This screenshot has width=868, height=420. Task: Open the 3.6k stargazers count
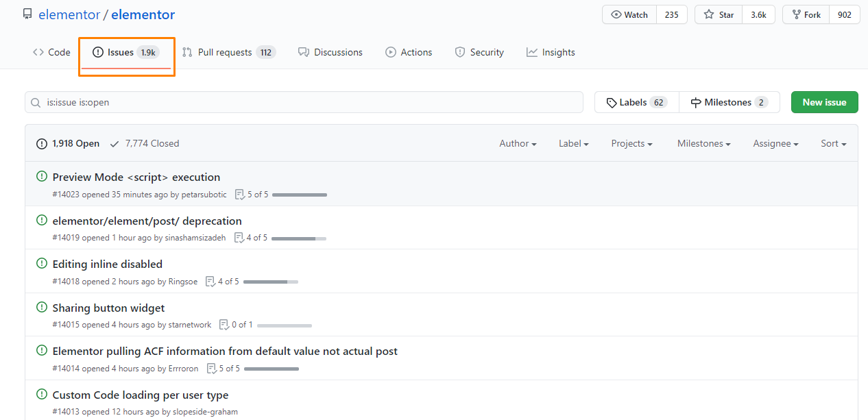(758, 15)
